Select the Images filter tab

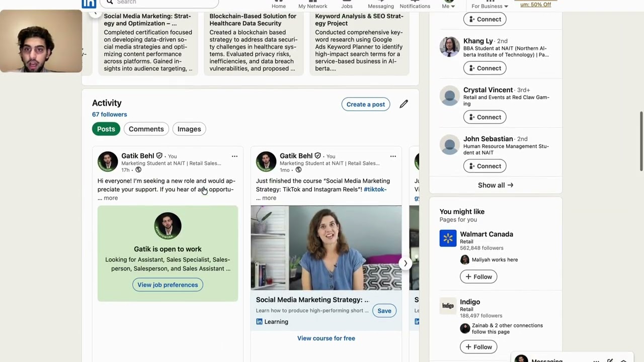click(189, 129)
